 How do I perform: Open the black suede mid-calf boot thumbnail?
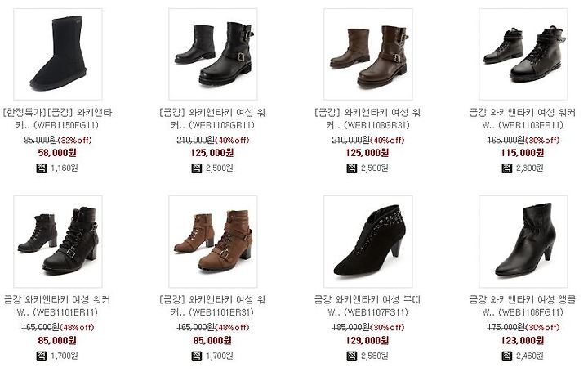[x=58, y=54]
